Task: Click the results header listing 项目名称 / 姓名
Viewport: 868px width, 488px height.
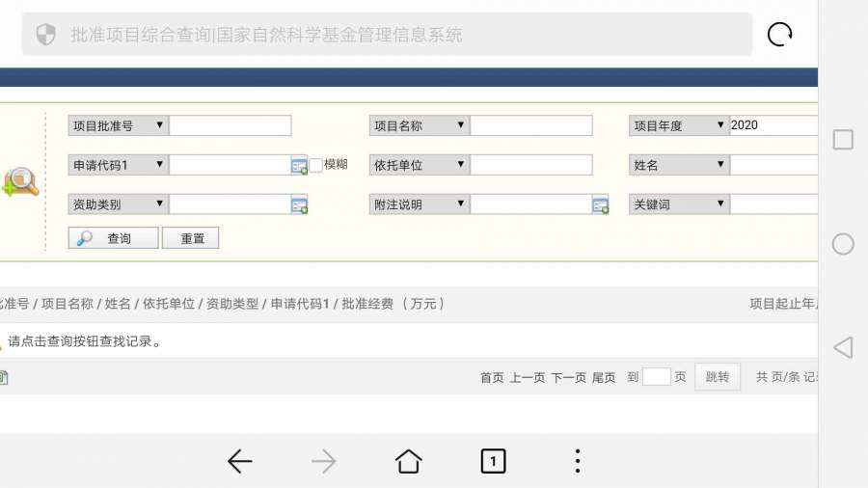Action: point(223,303)
